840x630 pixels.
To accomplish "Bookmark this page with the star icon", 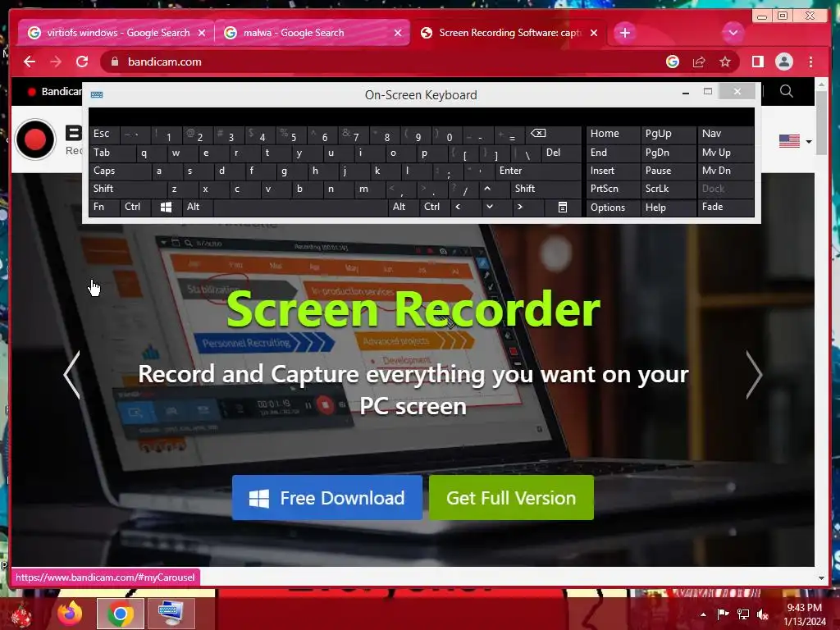I will [x=725, y=62].
